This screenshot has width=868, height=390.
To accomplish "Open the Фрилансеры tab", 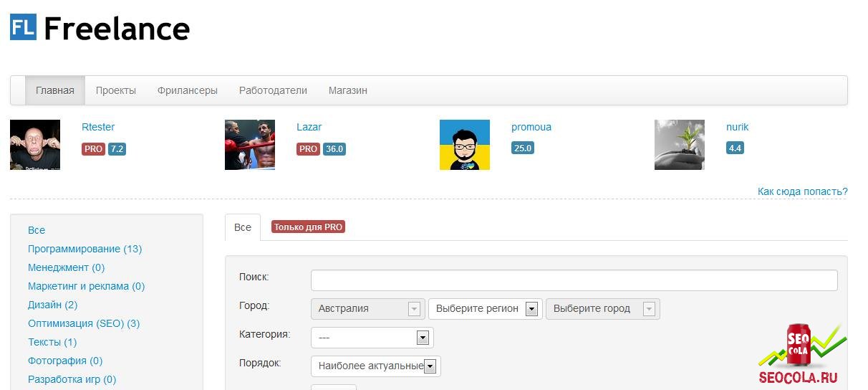I will (188, 90).
